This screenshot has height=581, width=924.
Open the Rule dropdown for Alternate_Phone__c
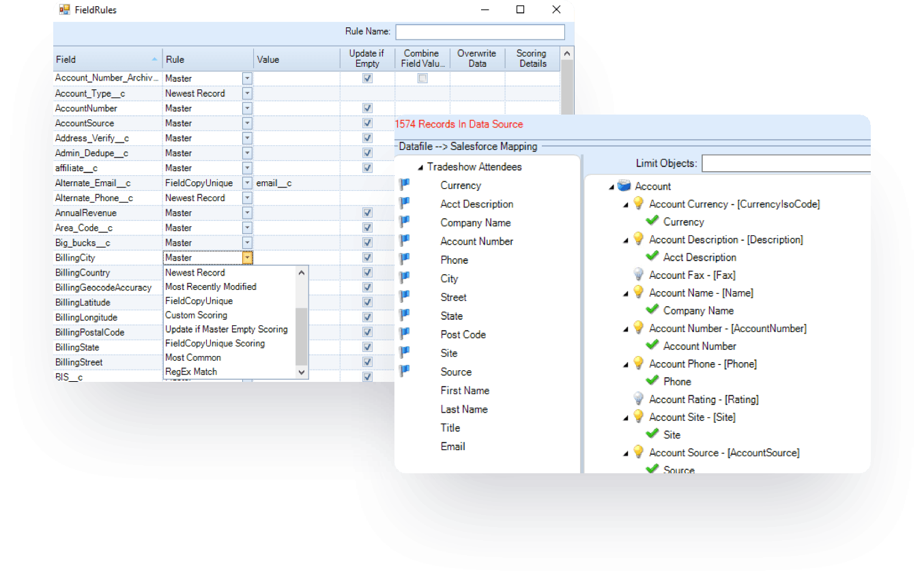click(247, 198)
